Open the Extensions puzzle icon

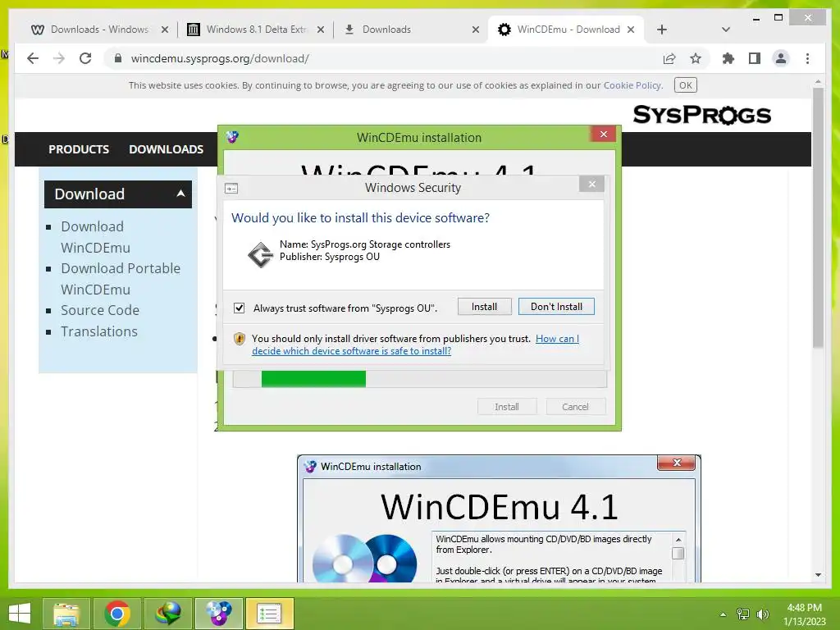(x=728, y=58)
